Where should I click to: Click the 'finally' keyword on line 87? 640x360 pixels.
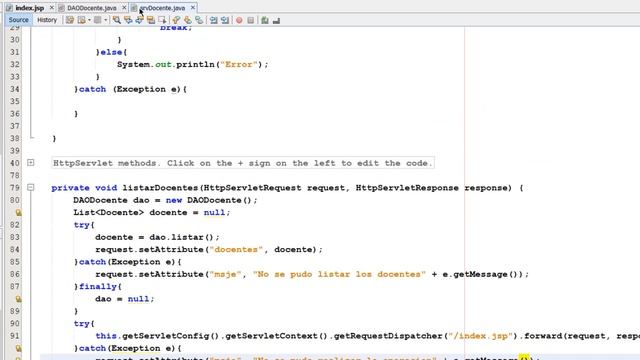tap(98, 287)
